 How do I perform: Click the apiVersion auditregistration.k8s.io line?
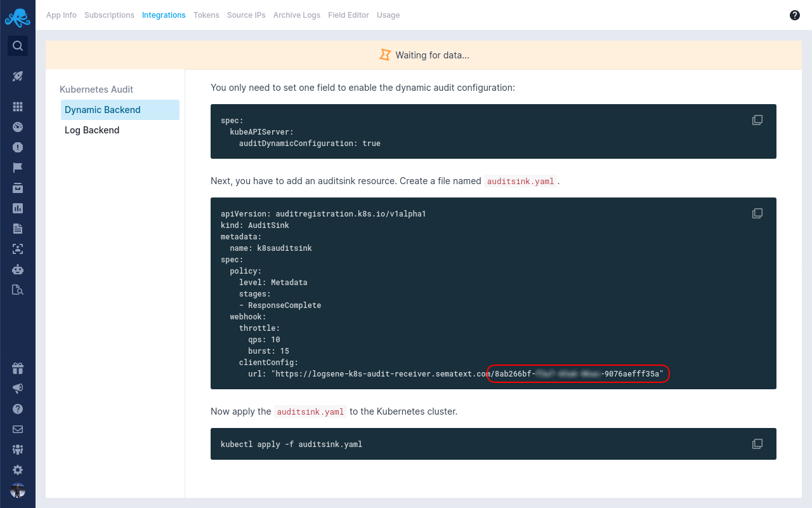tap(324, 214)
